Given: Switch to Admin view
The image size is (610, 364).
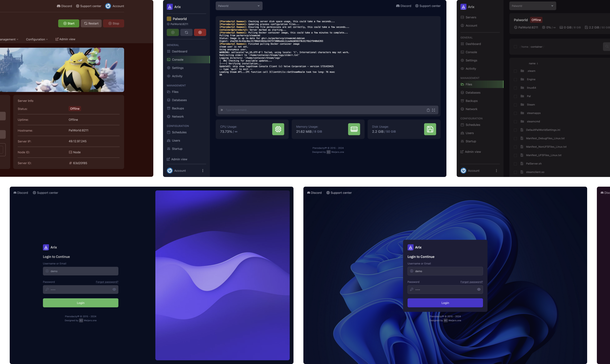Looking at the screenshot, I should [179, 159].
